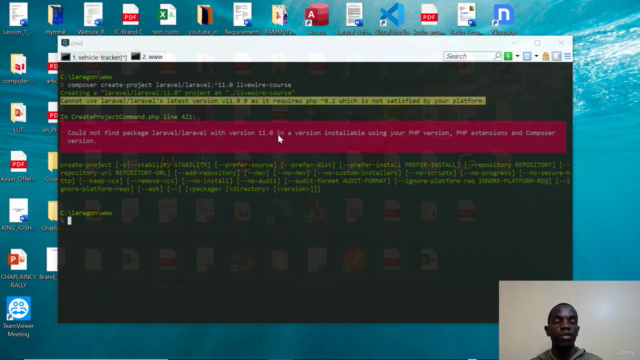
Task: Click the alternative mode panel icon in toolbar
Action: click(x=557, y=56)
